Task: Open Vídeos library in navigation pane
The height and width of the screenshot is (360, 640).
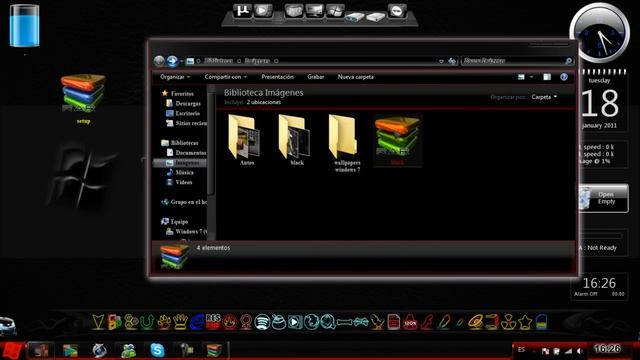Action: [179, 182]
